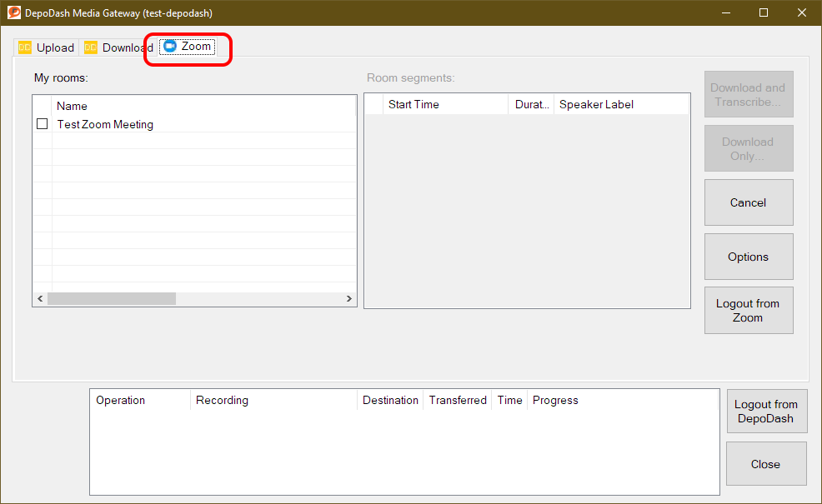Click the Name column header in My rooms
The height and width of the screenshot is (504, 822).
click(x=203, y=106)
